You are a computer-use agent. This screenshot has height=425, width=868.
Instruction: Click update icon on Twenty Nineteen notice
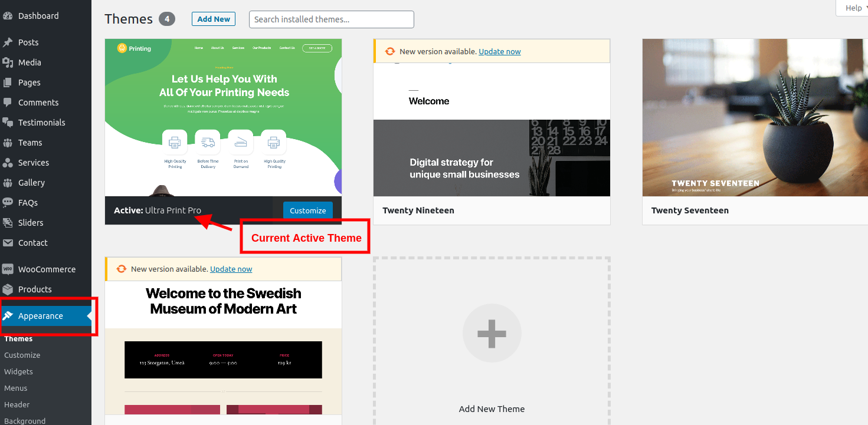389,51
